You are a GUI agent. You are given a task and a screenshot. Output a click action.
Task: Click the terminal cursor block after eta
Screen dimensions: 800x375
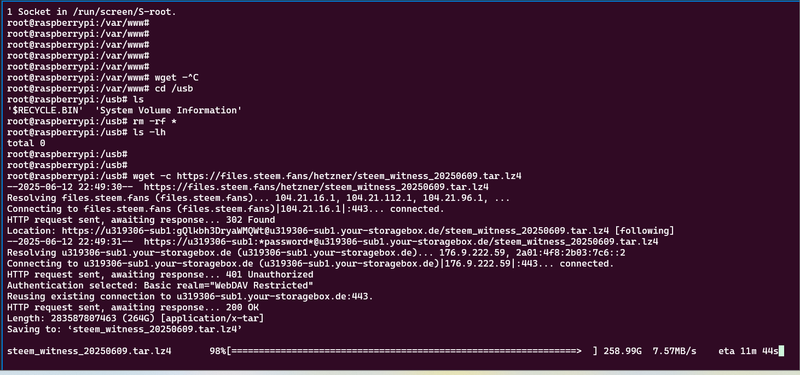coord(781,351)
